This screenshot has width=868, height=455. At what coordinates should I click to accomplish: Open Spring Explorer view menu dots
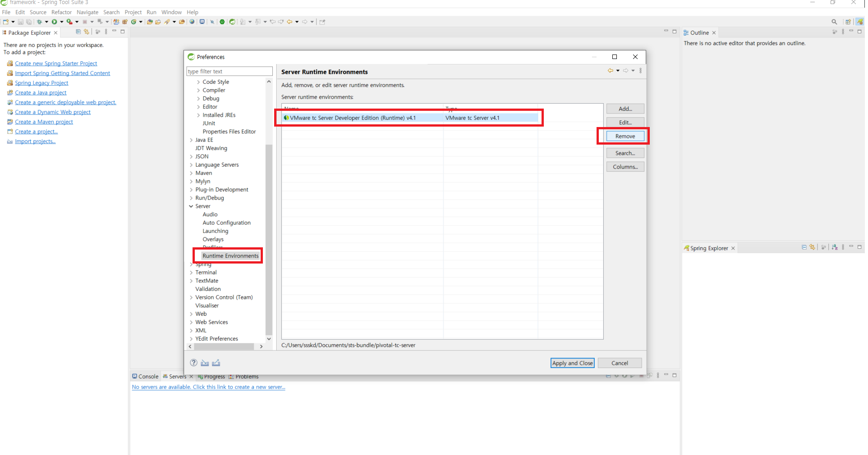[843, 247]
